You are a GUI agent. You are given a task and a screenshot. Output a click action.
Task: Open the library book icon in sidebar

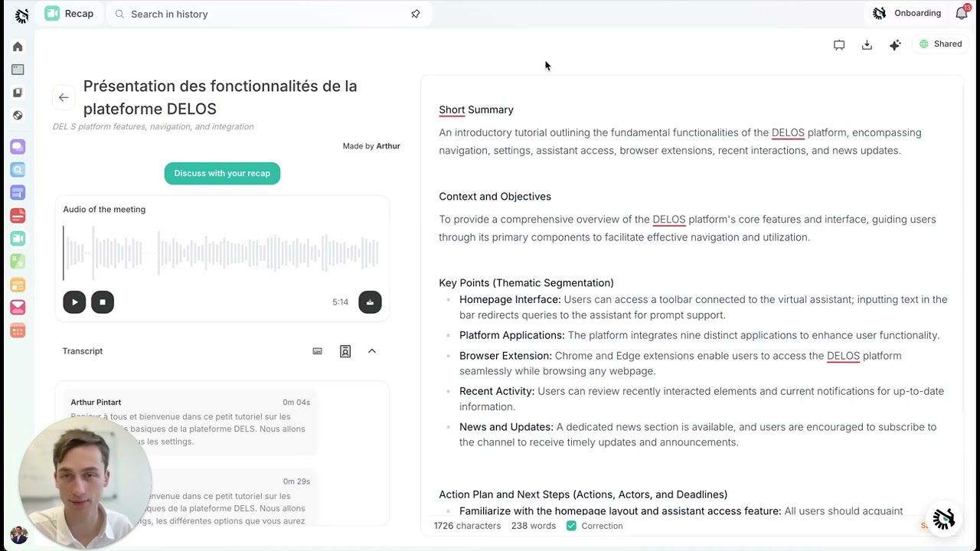coord(18,93)
